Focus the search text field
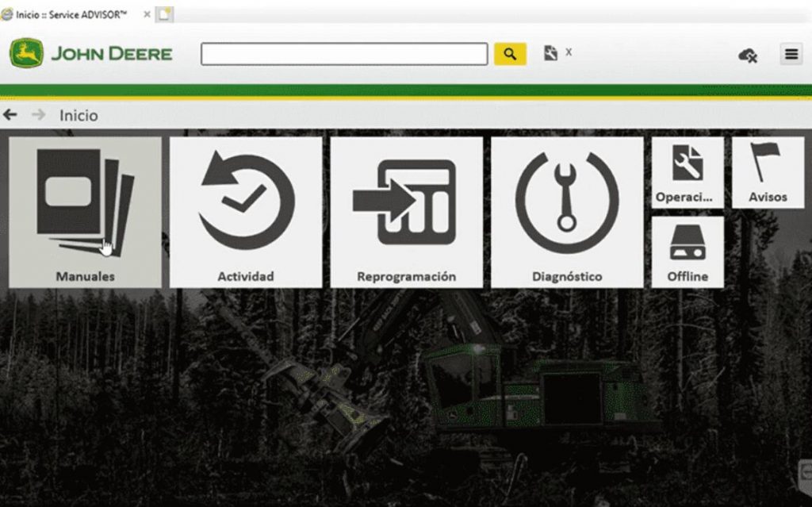The width and height of the screenshot is (812, 507). pos(343,54)
